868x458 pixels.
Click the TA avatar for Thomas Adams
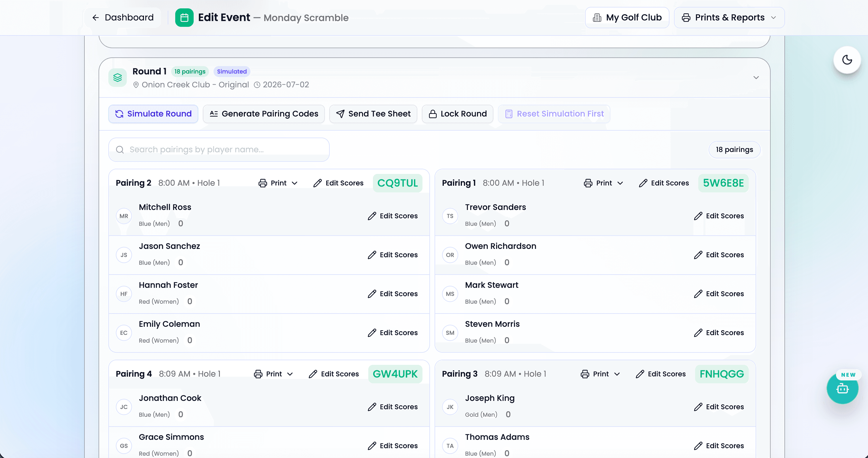[450, 446]
